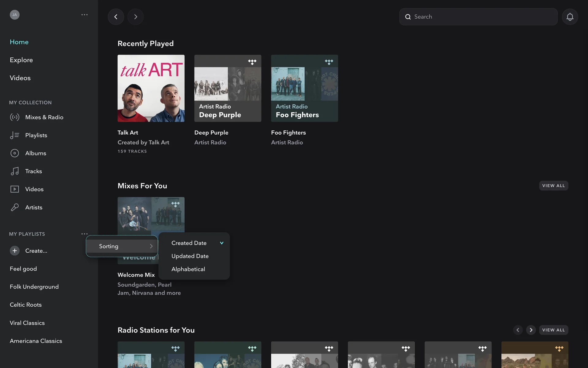Open the My Playlists three-dot menu
This screenshot has height=368, width=588.
coord(85,234)
